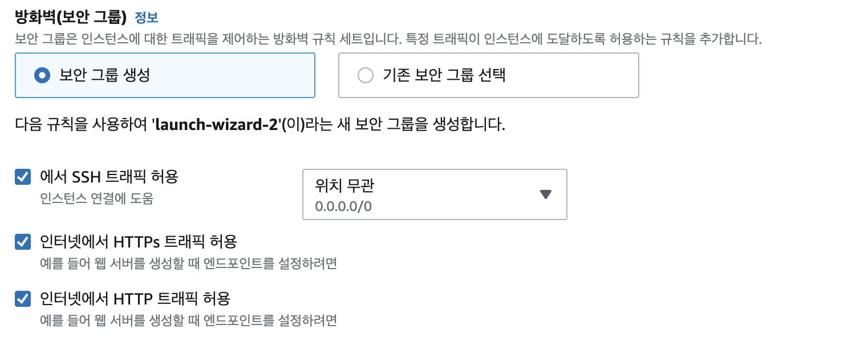Select the 보안 그룹 생성 radio button
The height and width of the screenshot is (341, 868).
(x=42, y=75)
